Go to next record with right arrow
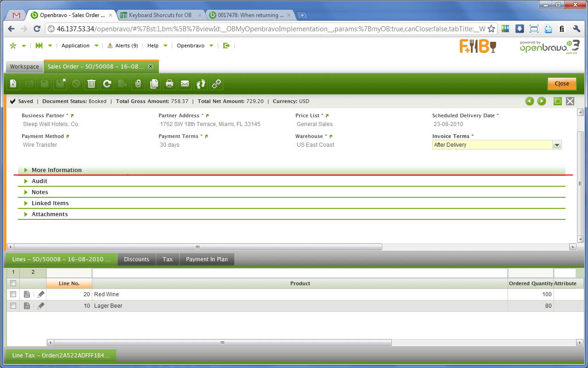This screenshot has height=368, width=588. (542, 101)
